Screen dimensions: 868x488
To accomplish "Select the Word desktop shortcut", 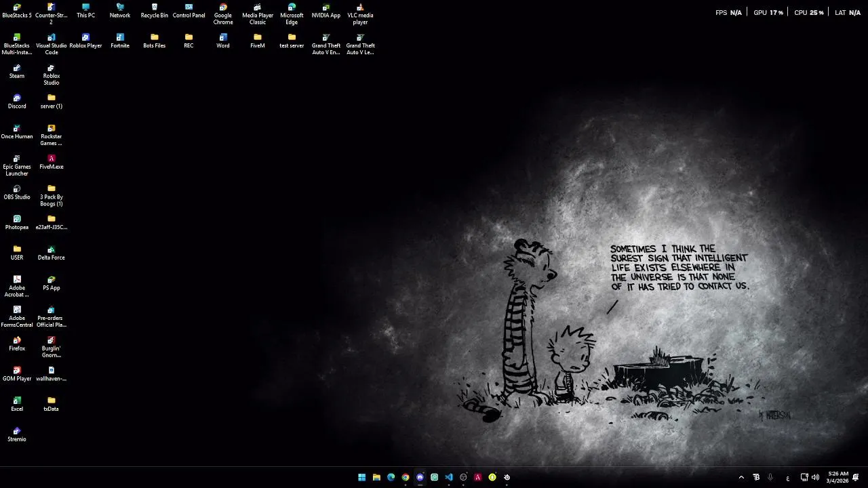I will 223,41.
